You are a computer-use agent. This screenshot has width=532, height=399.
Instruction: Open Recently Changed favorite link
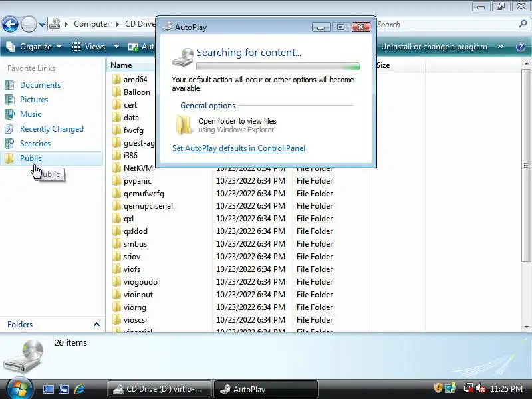(x=52, y=128)
